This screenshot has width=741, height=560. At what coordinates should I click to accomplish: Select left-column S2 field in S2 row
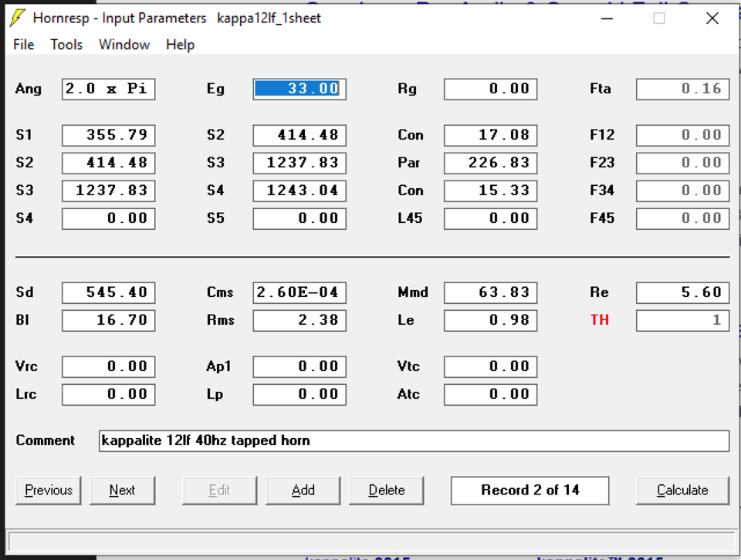[108, 163]
